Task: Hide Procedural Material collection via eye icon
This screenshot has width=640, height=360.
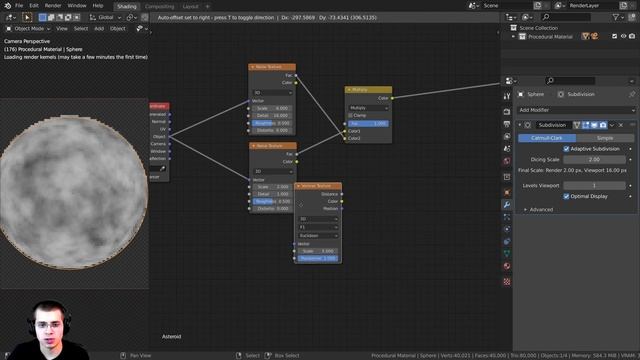Action: coord(623,36)
